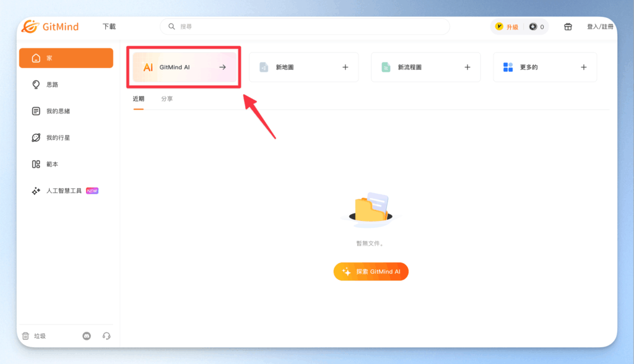This screenshot has height=364, width=634.
Task: Select the 近期 tab
Action: [138, 98]
